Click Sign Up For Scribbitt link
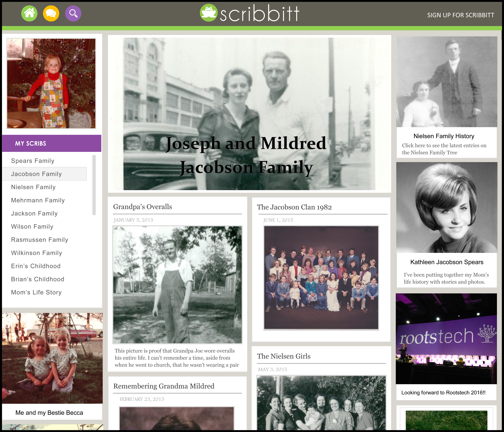This screenshot has width=504, height=432. tap(460, 15)
